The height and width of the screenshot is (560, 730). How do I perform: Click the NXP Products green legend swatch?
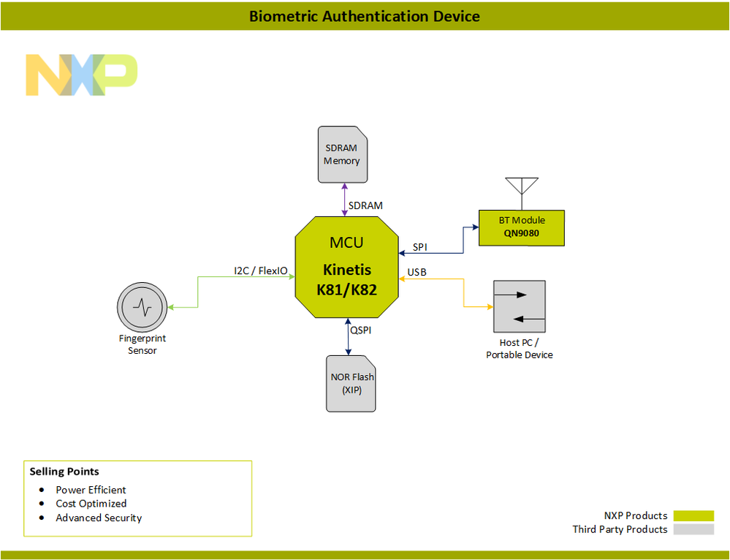693,515
